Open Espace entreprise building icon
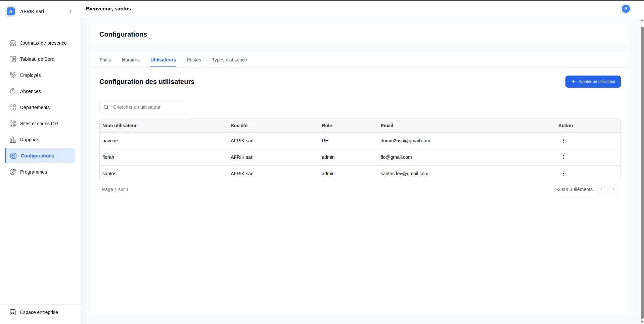Image resolution: width=644 pixels, height=324 pixels. pos(13,312)
